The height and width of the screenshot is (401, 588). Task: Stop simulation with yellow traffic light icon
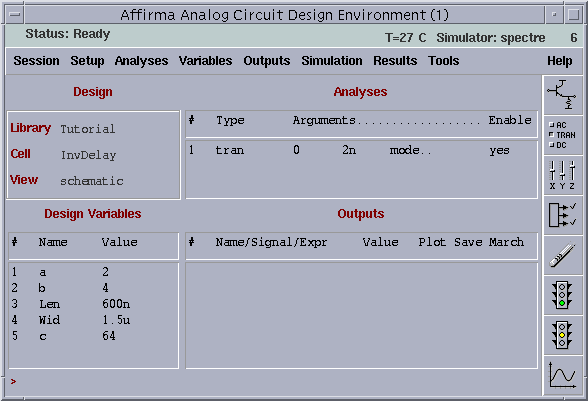pyautogui.click(x=562, y=336)
